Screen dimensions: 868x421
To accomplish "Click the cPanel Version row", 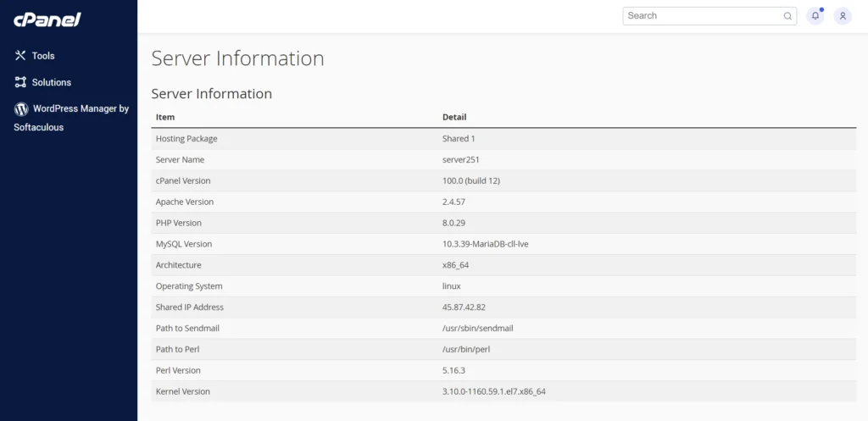I will click(504, 181).
